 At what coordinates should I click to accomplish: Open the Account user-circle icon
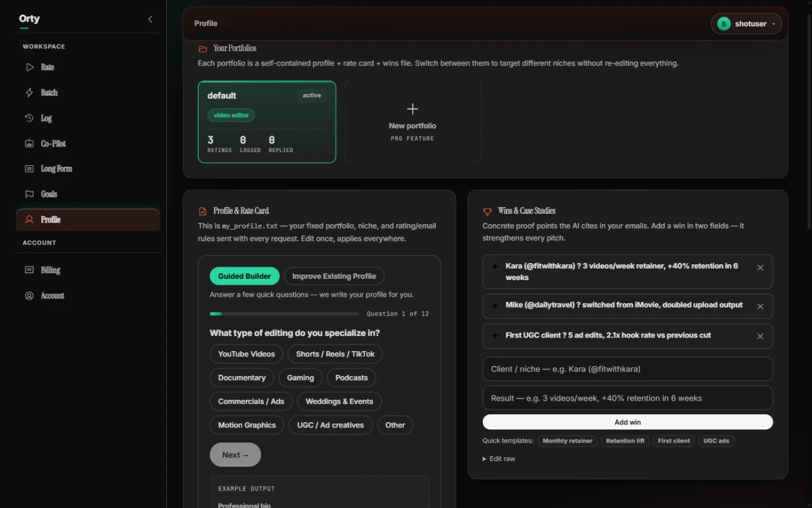29,296
